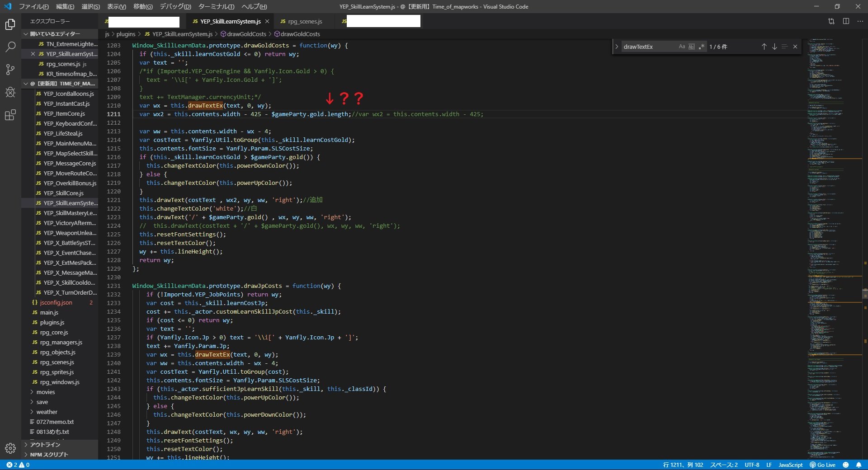Screen dimensions: 868x470
Task: Toggle Match Case in find widget
Action: (x=682, y=47)
